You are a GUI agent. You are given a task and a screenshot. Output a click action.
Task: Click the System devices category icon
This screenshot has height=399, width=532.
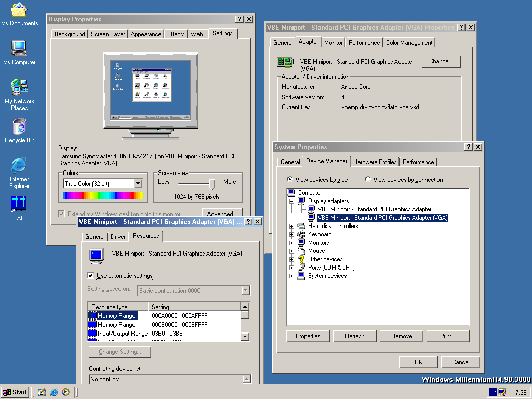(301, 276)
